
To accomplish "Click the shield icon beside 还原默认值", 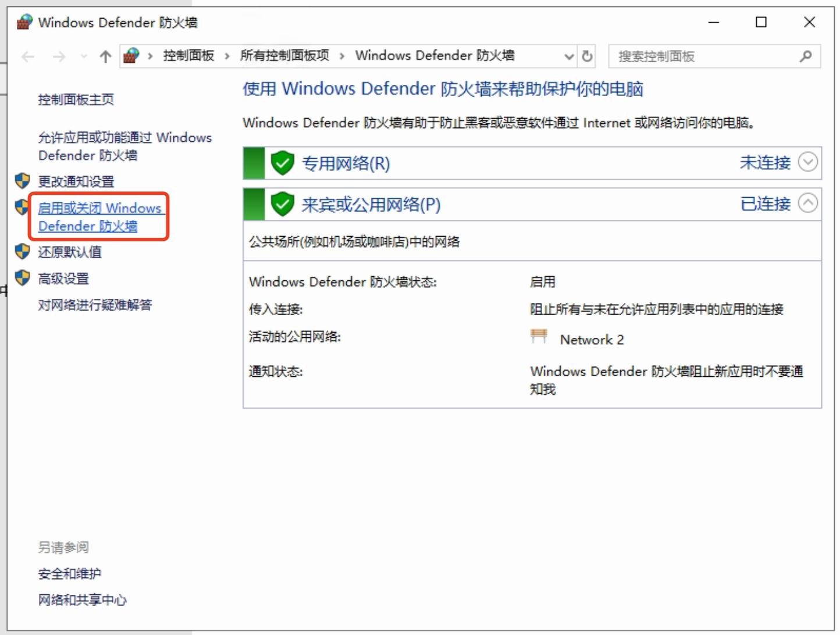I will pyautogui.click(x=23, y=251).
